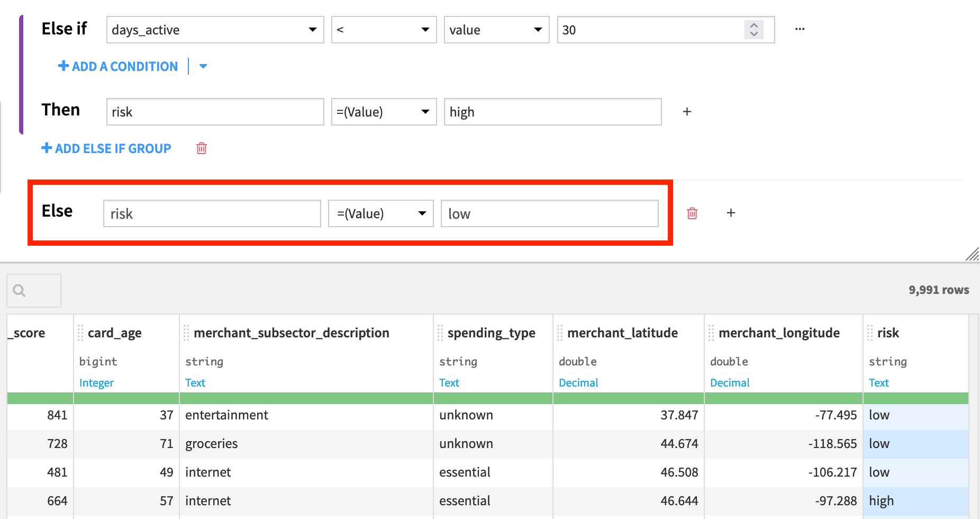This screenshot has width=980, height=519.
Task: Click Add a Condition
Action: 118,66
